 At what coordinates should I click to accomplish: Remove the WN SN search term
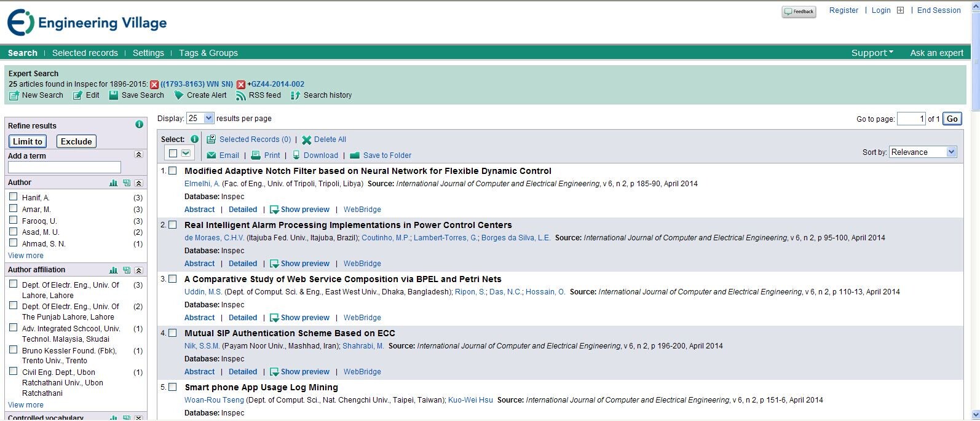click(x=154, y=85)
